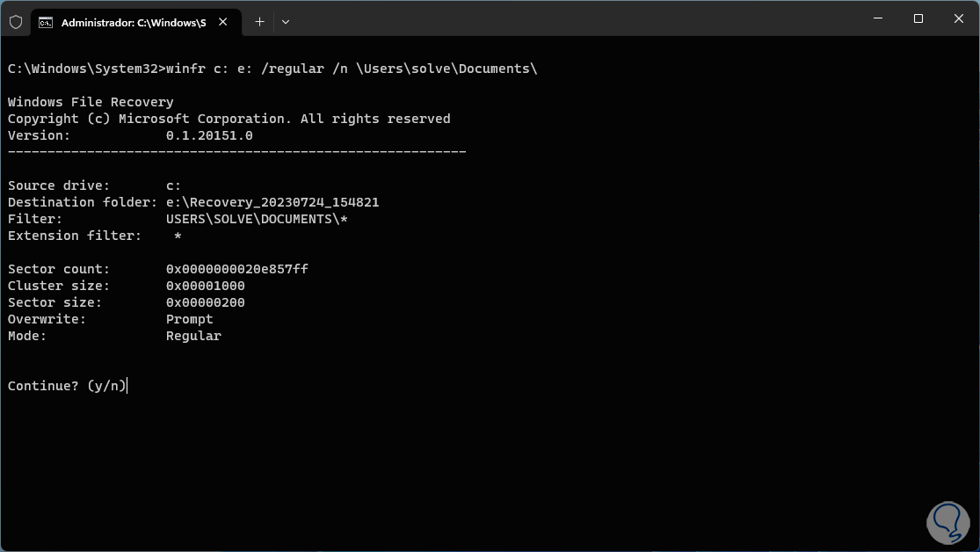The width and height of the screenshot is (980, 552).
Task: Close the terminal window
Action: [x=958, y=18]
